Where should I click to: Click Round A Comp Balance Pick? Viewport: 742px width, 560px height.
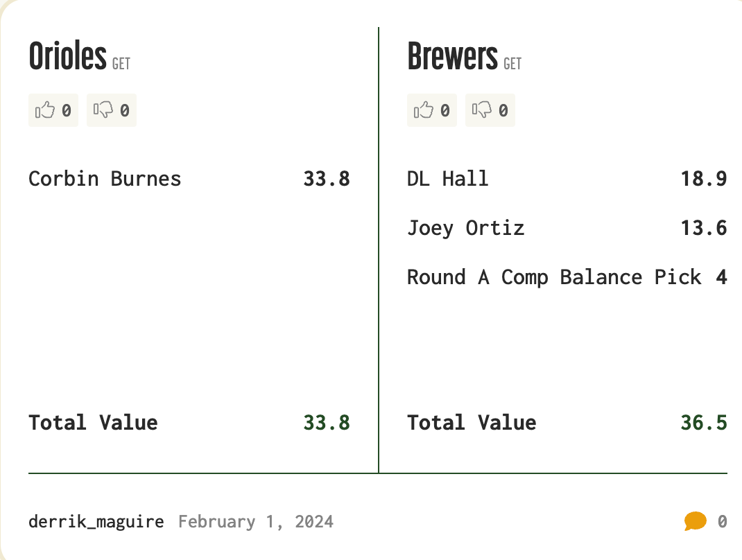tap(553, 277)
